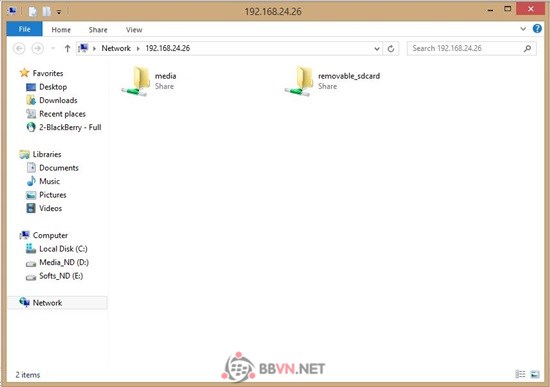Switch to the View ribbon tab
The height and width of the screenshot is (387, 550).
pyautogui.click(x=134, y=30)
